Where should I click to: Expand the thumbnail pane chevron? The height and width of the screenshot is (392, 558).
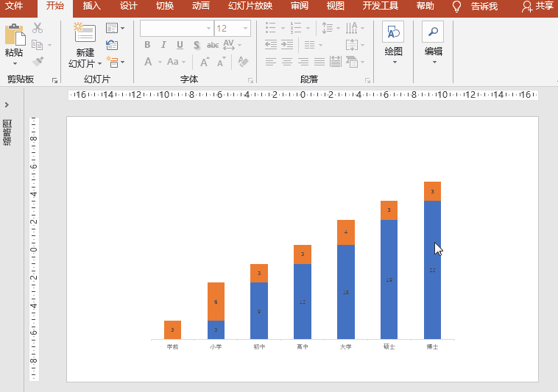(7, 105)
